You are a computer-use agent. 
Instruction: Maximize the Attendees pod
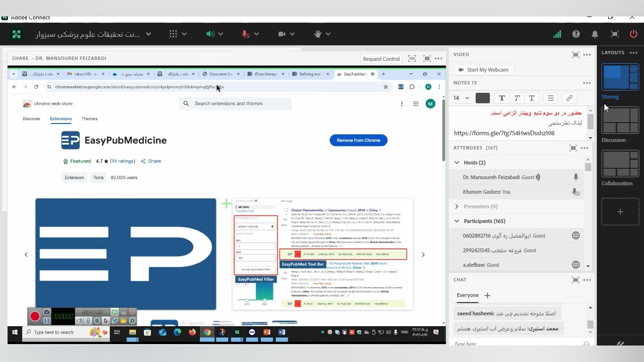click(573, 148)
